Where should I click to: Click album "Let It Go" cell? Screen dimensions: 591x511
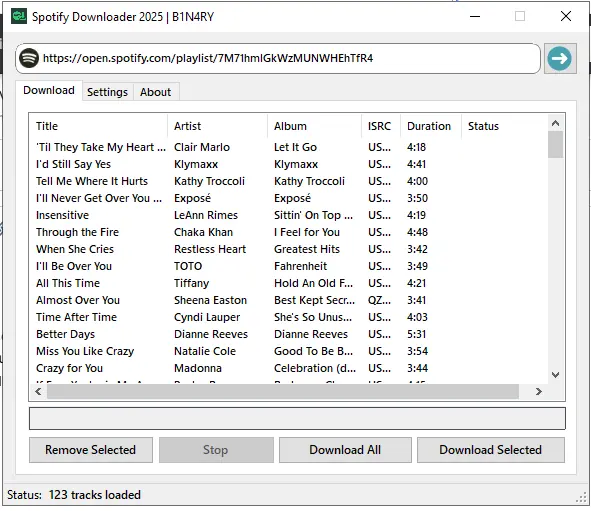(x=296, y=147)
